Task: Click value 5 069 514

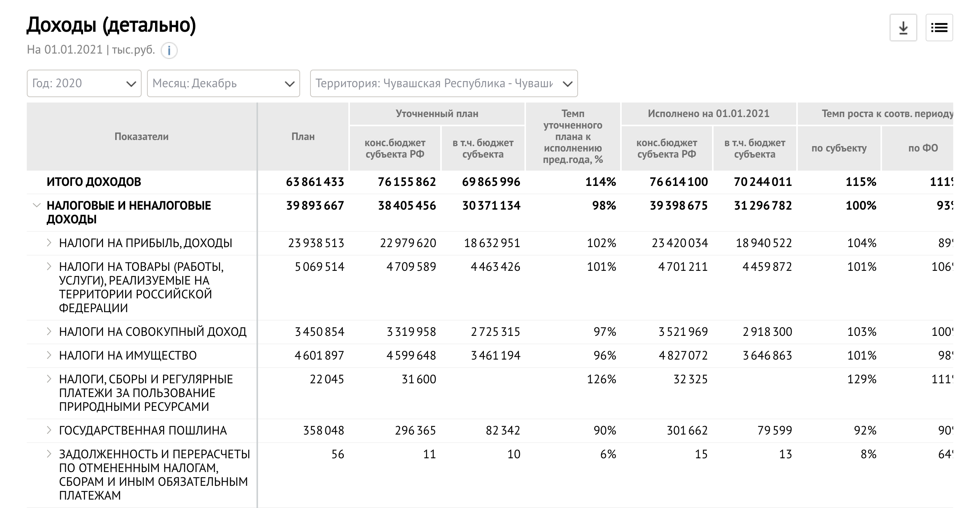Action: point(319,267)
